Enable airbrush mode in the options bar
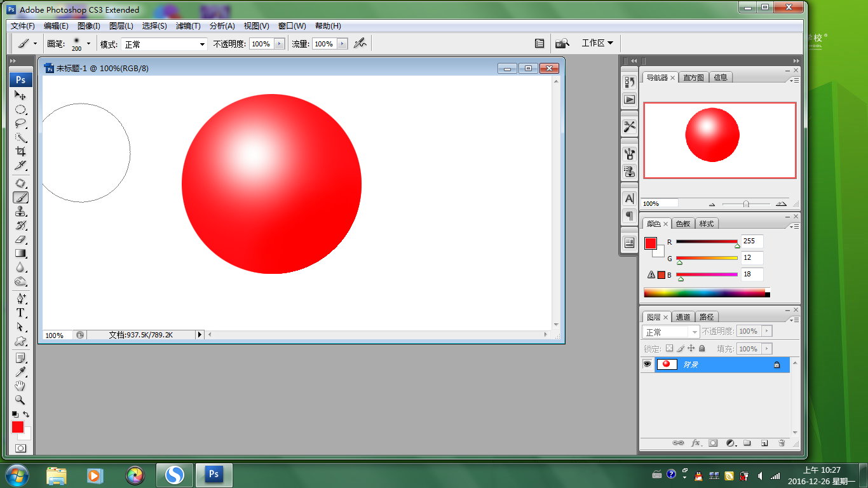This screenshot has width=868, height=488. coord(360,44)
